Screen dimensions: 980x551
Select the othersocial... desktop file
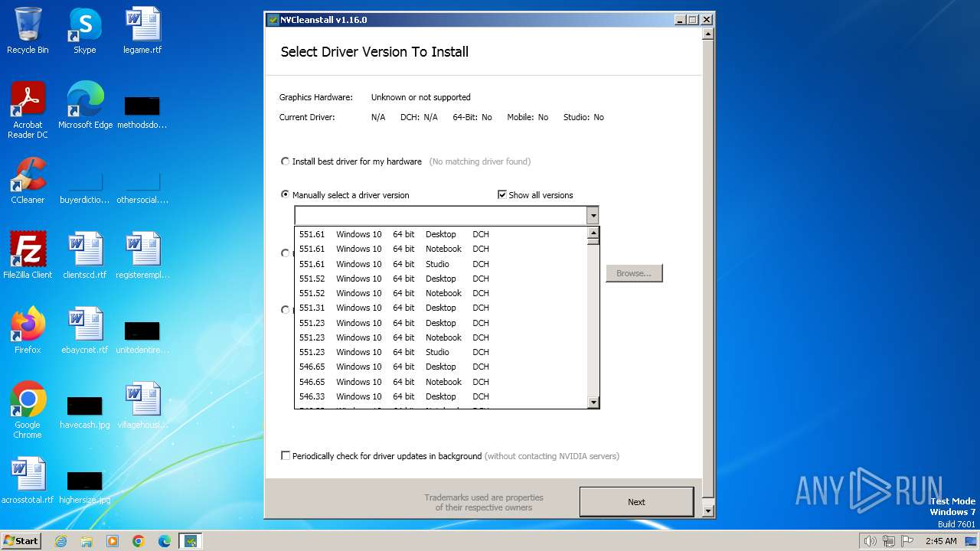[142, 188]
